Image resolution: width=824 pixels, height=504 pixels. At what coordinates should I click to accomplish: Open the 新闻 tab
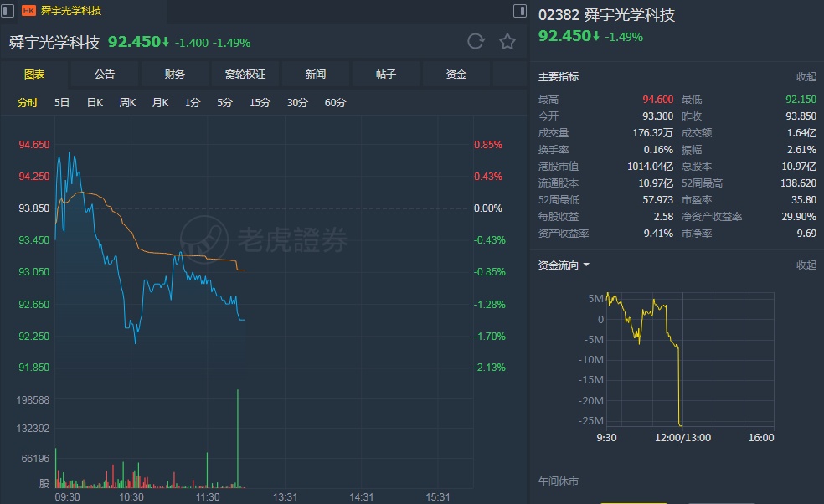click(316, 75)
